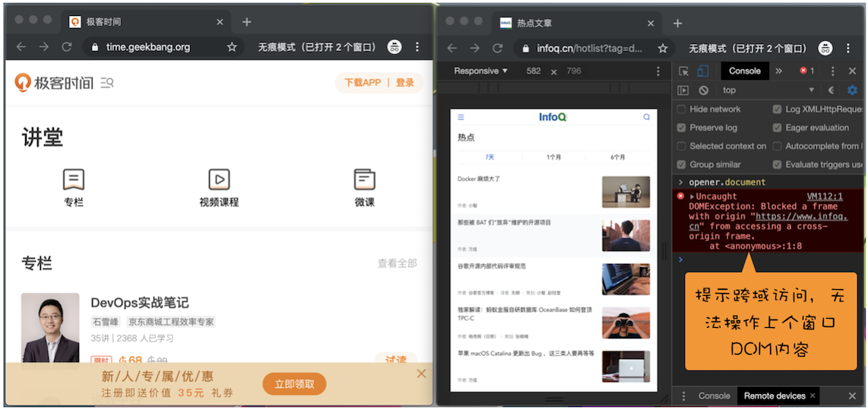
Task: Show the console sidebar panel icon
Action: click(x=683, y=90)
